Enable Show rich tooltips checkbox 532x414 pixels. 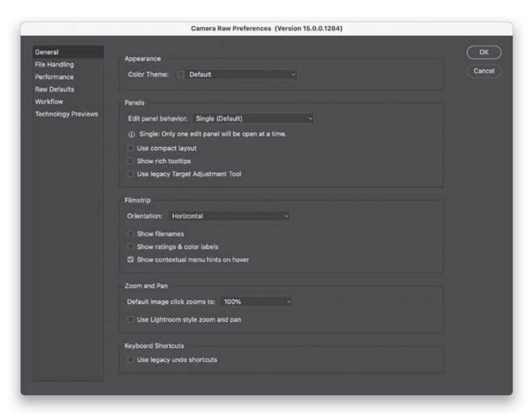(131, 161)
